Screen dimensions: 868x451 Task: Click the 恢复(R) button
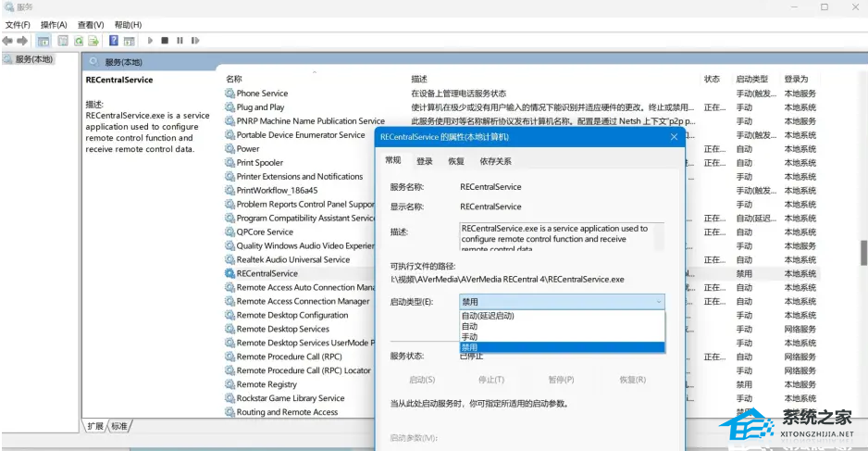point(633,380)
